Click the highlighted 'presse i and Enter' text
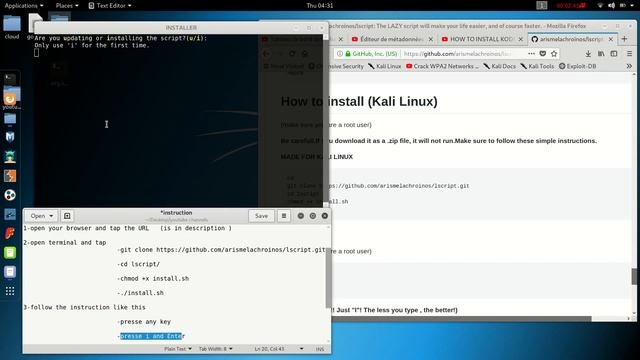This screenshot has height=360, width=640. click(x=152, y=336)
